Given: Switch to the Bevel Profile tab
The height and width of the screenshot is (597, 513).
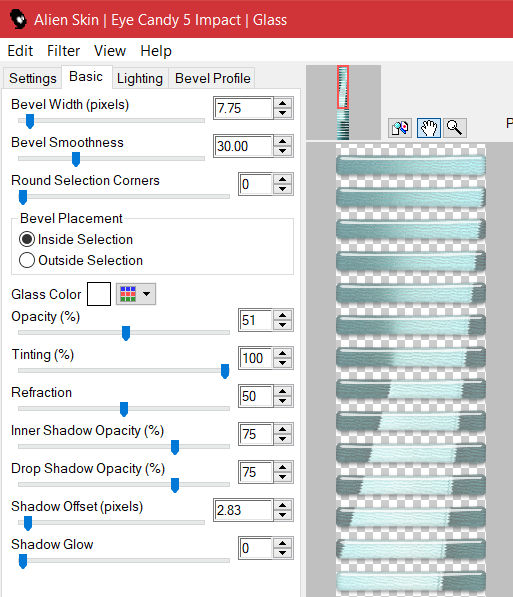Looking at the screenshot, I should (213, 78).
